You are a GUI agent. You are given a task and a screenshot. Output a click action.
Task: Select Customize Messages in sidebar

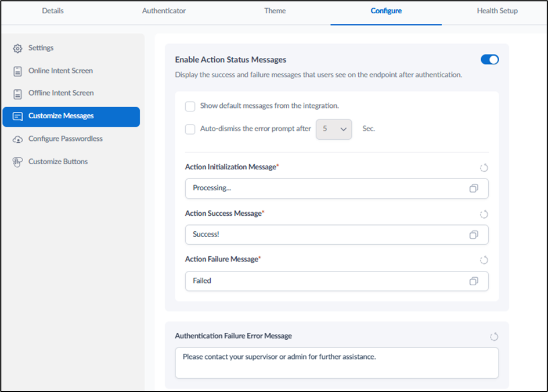pyautogui.click(x=71, y=117)
